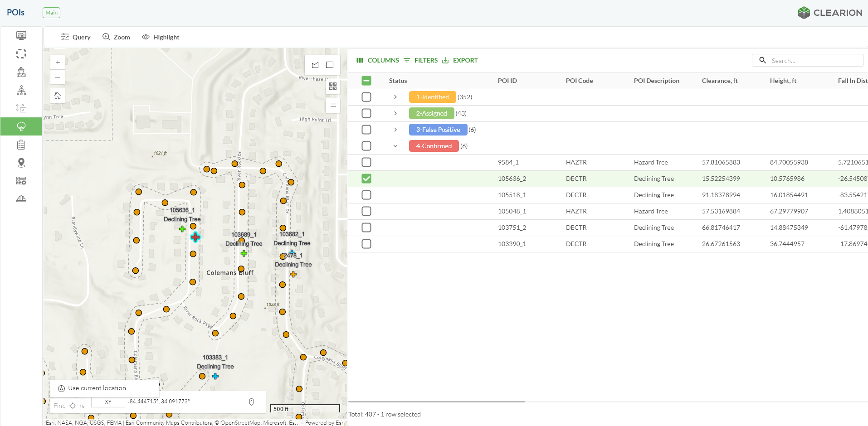Expand the 1-Identified status group
This screenshot has width=868, height=426.
click(x=395, y=97)
